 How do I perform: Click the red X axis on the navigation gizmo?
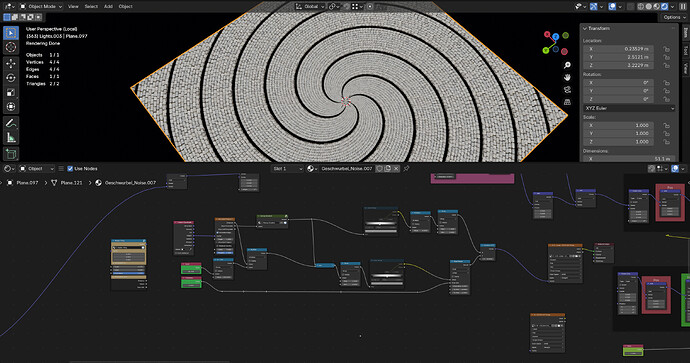pos(547,34)
